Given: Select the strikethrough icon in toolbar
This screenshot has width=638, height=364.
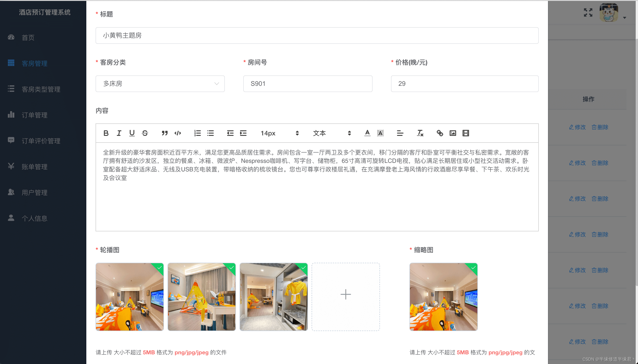Looking at the screenshot, I should 145,133.
